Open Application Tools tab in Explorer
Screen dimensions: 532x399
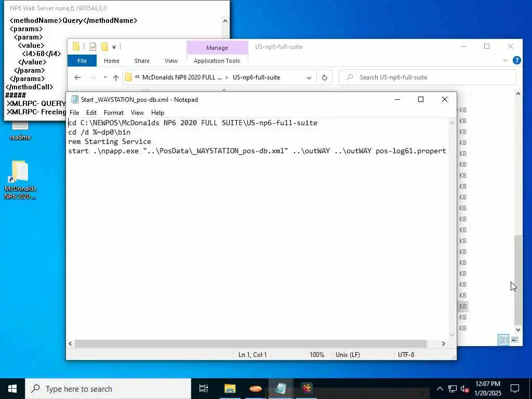[217, 61]
